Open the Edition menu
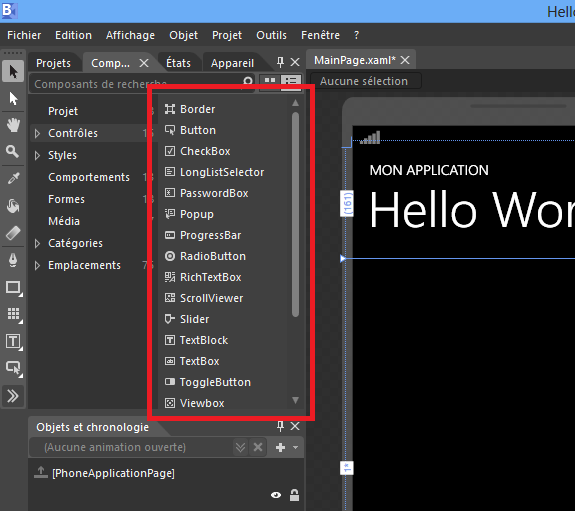Screen dimensions: 575x511 pyautogui.click(x=73, y=35)
